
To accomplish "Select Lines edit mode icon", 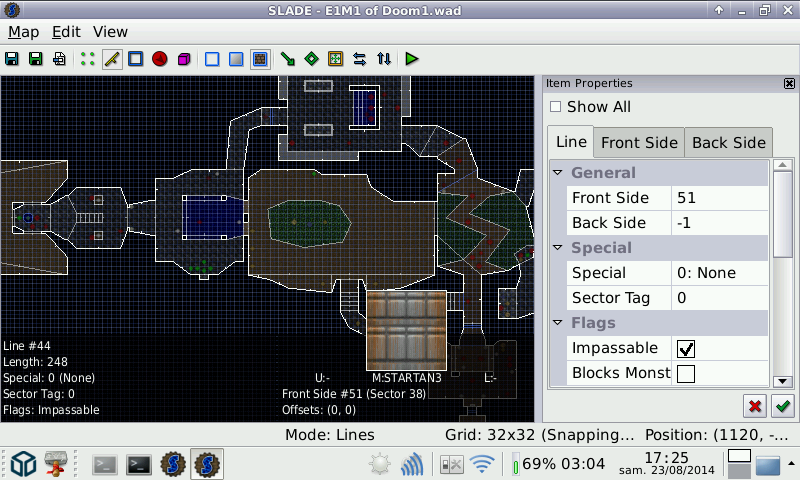I will point(112,59).
